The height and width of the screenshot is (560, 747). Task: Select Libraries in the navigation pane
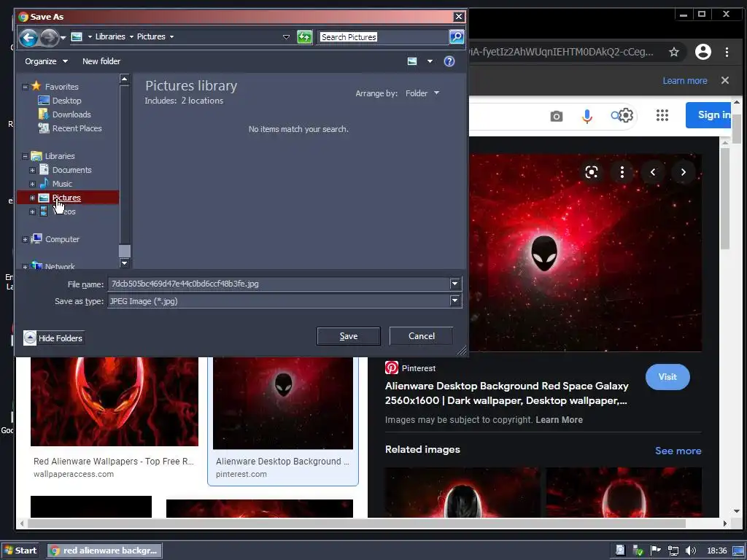pyautogui.click(x=53, y=156)
